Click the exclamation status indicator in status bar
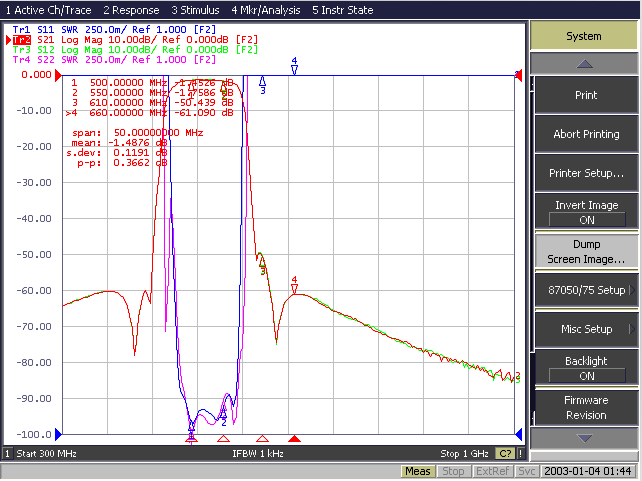 [520, 454]
